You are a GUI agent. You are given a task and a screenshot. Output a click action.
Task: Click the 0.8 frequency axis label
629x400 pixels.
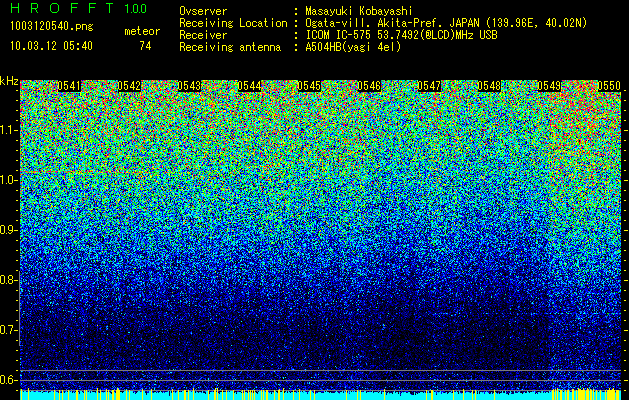tap(8, 280)
